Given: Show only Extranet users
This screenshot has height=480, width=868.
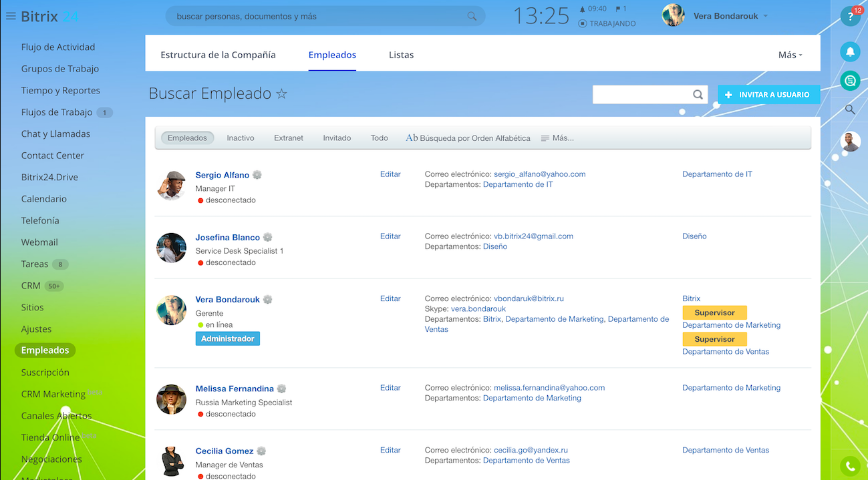Looking at the screenshot, I should coord(288,138).
